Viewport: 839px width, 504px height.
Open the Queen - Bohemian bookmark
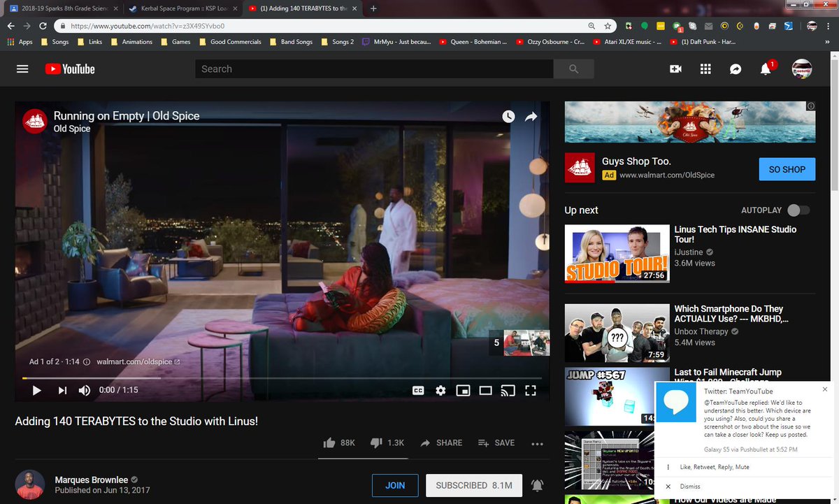coord(473,42)
